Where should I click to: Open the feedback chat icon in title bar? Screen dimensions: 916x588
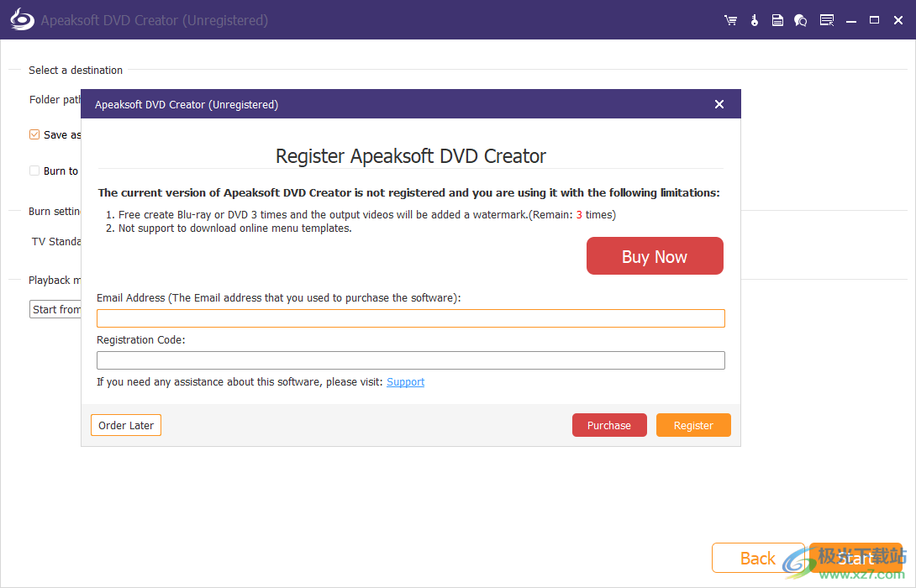coord(801,20)
